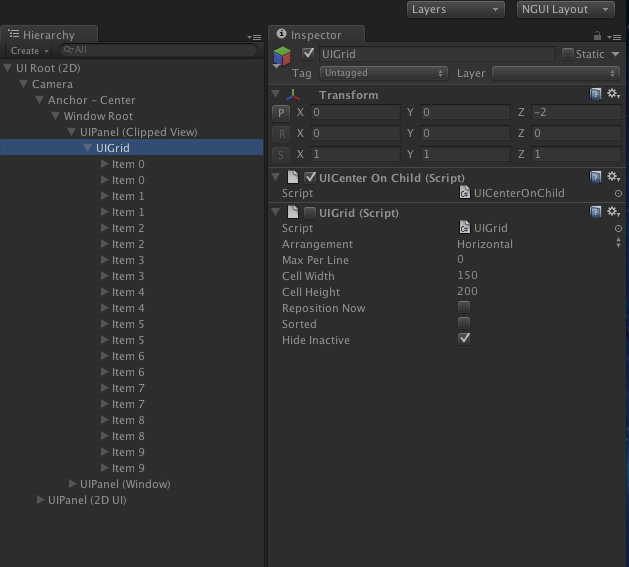This screenshot has width=629, height=567.
Task: Toggle the UIGrid object active checkbox
Action: click(x=308, y=53)
